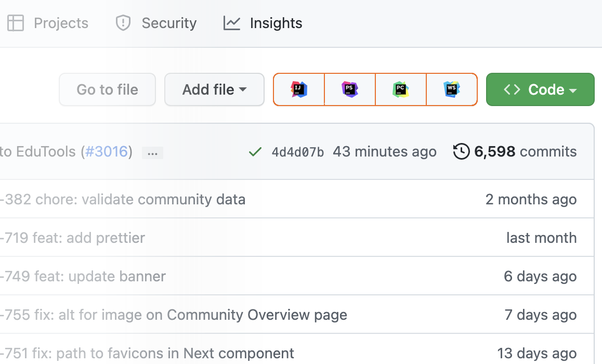The image size is (602, 364).
Task: Click the green checkmark status indicator
Action: point(255,151)
